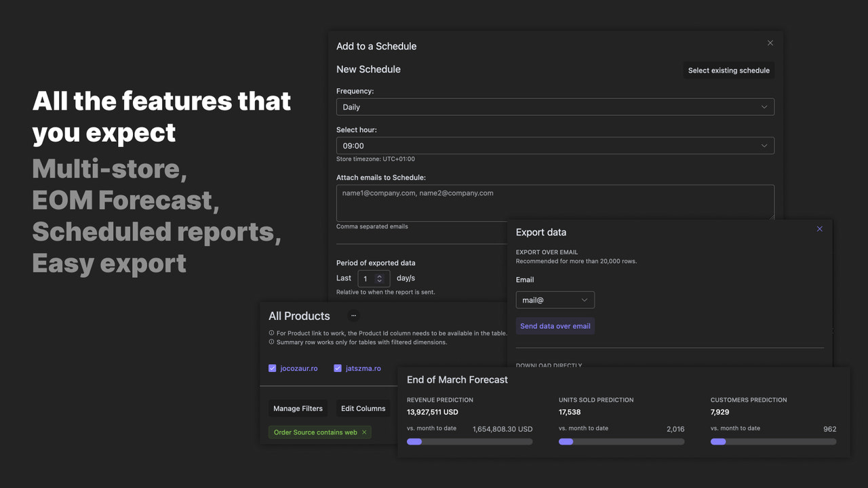868x488 pixels.
Task: Switch to Select existing schedule
Action: [728, 70]
